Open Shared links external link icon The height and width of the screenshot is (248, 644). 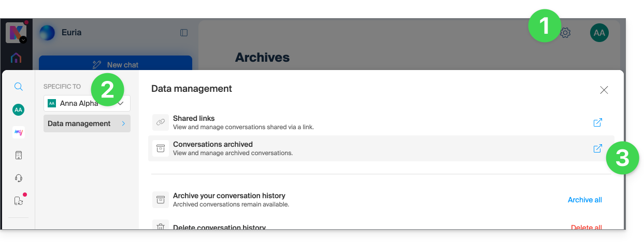click(x=597, y=122)
